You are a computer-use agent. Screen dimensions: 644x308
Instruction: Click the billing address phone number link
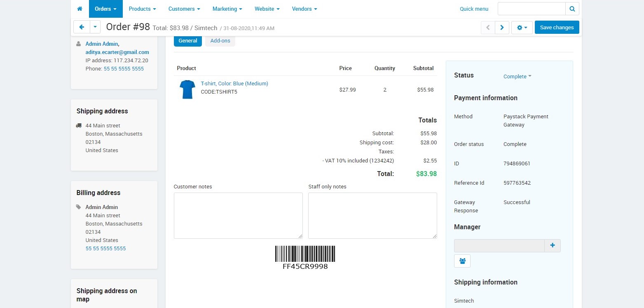(x=105, y=248)
